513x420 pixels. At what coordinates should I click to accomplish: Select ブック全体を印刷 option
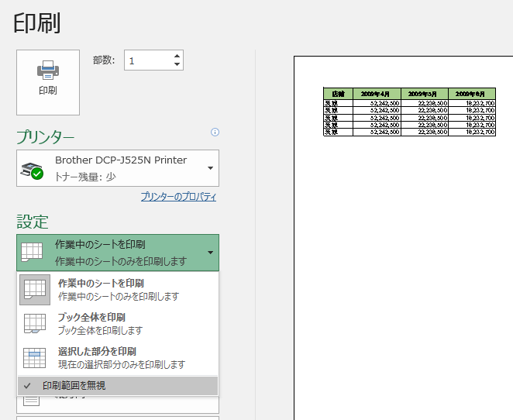click(x=118, y=324)
